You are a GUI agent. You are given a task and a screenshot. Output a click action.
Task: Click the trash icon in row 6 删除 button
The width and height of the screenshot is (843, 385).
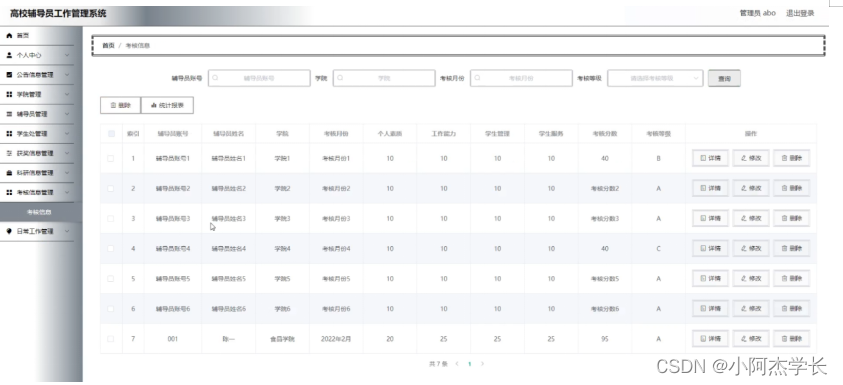pos(784,309)
